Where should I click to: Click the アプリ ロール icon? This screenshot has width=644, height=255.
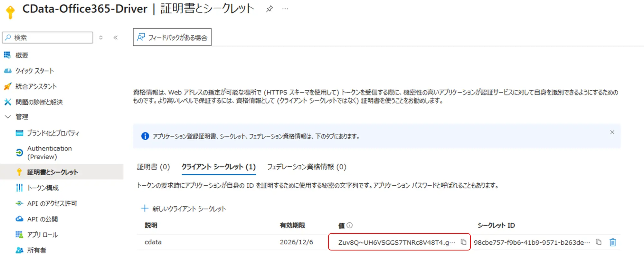19,234
